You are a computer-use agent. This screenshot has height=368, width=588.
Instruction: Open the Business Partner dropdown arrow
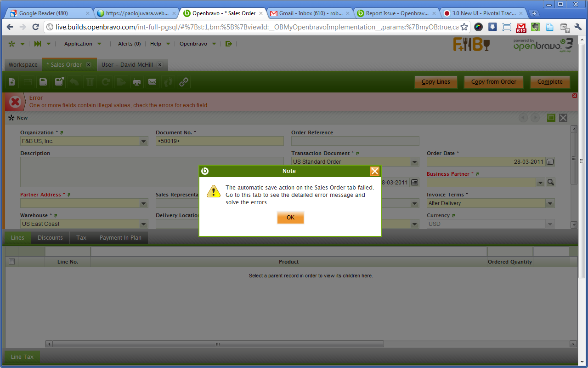[541, 183]
